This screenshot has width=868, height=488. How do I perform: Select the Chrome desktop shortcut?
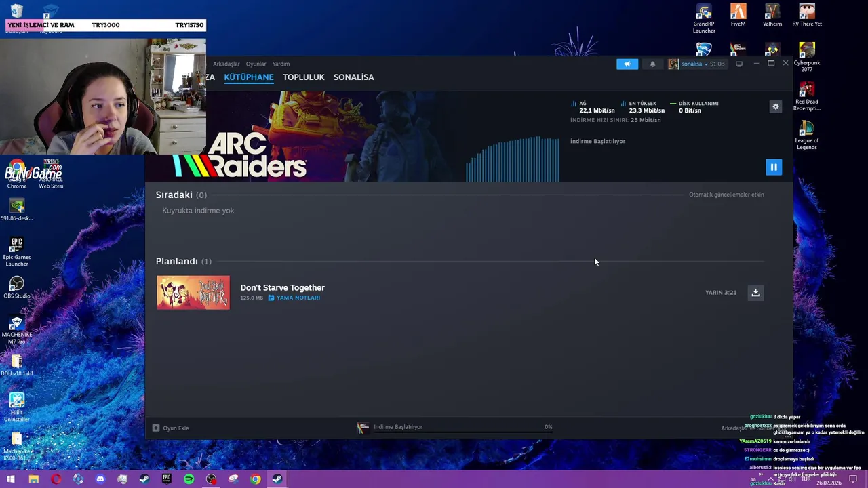(17, 174)
